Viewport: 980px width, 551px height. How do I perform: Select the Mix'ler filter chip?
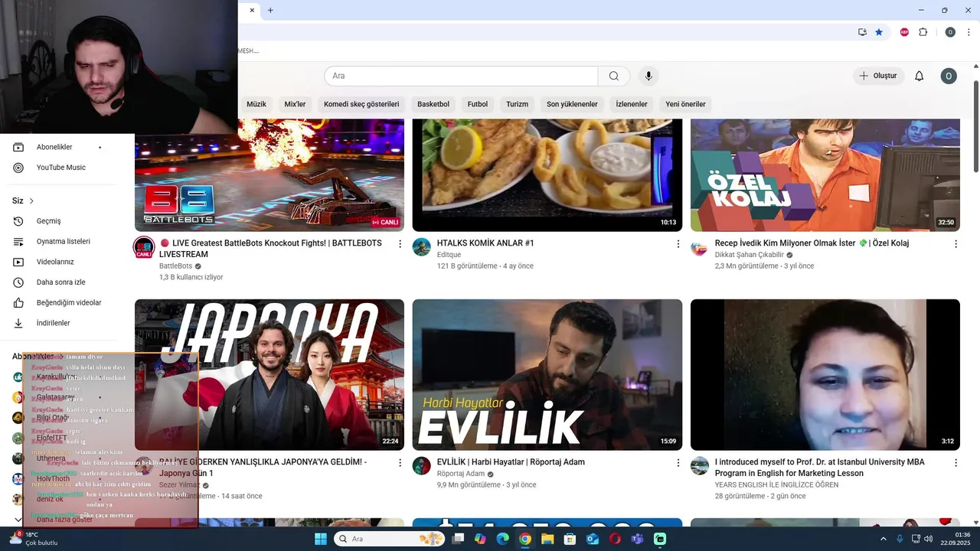pyautogui.click(x=295, y=104)
